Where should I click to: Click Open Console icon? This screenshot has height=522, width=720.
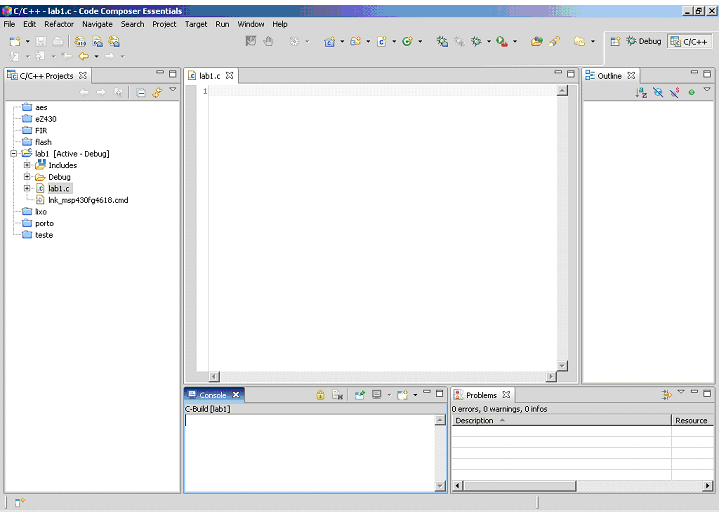(403, 395)
